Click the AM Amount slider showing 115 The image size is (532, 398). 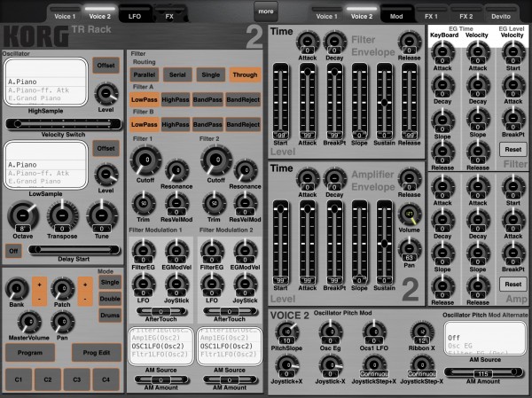click(483, 372)
